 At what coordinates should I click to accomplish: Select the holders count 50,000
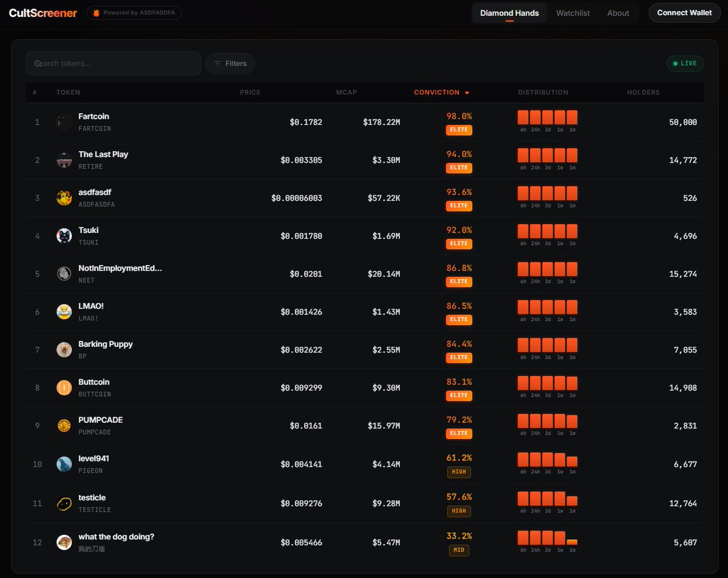point(683,122)
